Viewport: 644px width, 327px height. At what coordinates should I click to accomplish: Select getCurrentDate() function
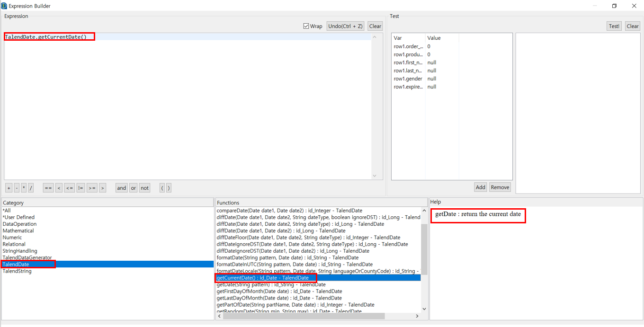tap(318, 278)
